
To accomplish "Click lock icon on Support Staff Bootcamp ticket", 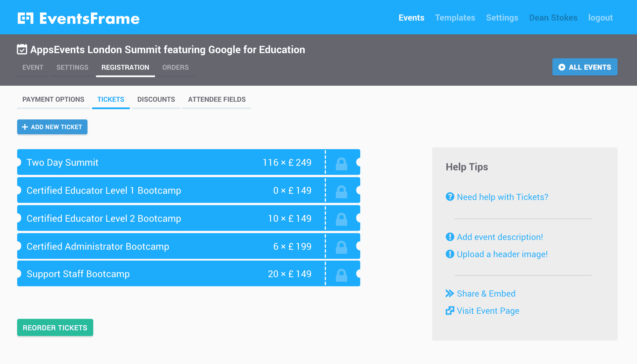I will pyautogui.click(x=341, y=275).
